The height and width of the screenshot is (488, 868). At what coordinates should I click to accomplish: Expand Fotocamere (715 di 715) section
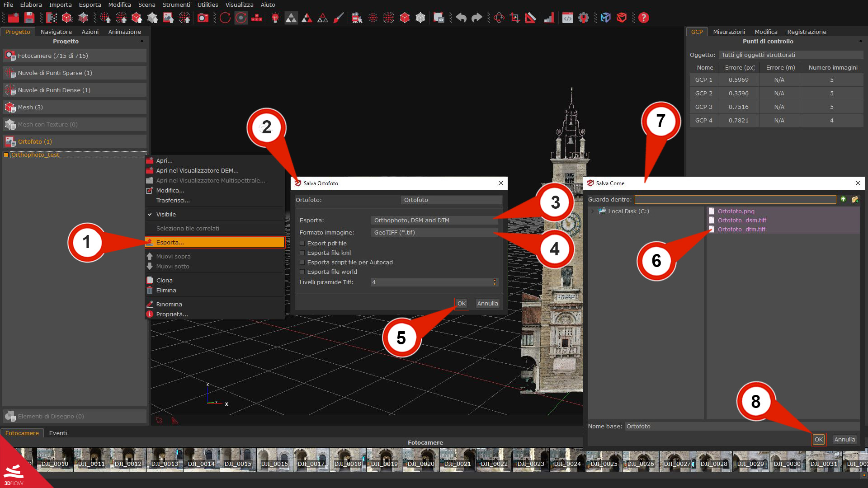click(x=75, y=56)
